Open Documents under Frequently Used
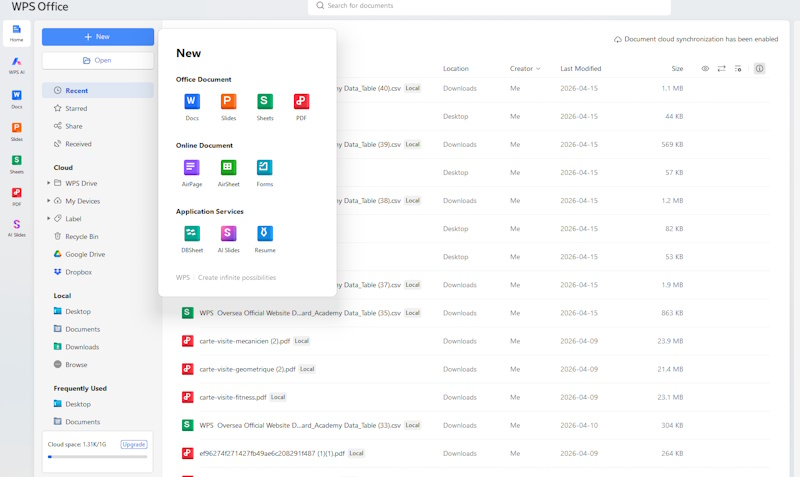The width and height of the screenshot is (800, 477). (97, 422)
